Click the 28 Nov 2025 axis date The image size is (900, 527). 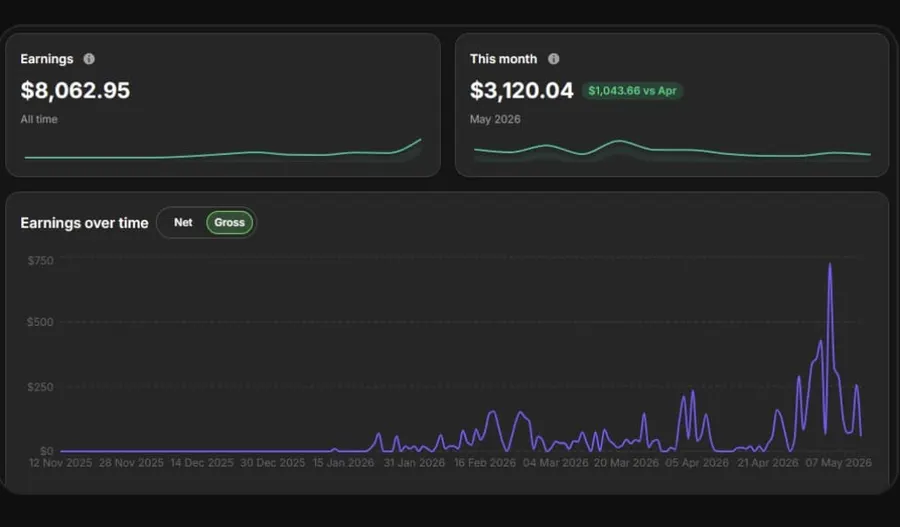pyautogui.click(x=131, y=463)
